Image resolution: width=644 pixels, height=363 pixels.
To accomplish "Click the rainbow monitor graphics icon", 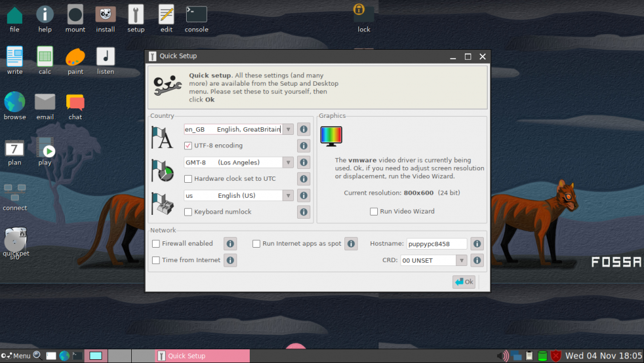I will tap(331, 136).
